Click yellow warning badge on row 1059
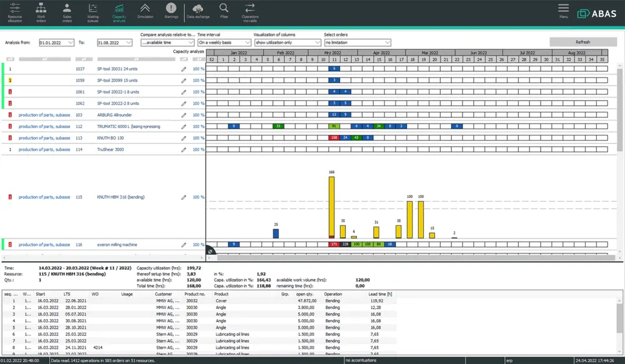 [x=10, y=81]
